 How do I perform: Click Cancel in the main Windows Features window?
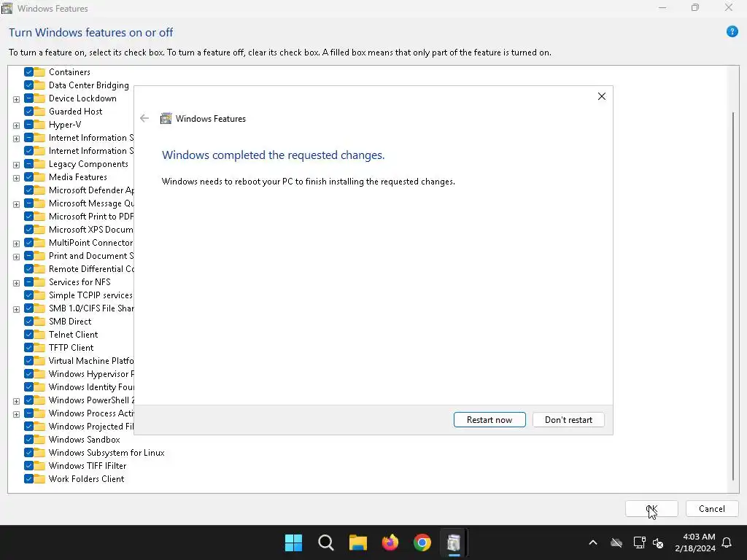coord(712,508)
